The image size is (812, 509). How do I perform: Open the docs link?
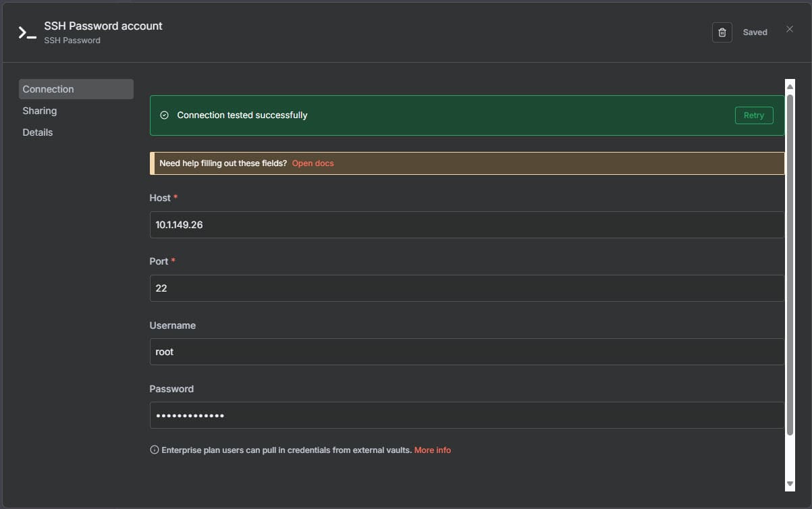pyautogui.click(x=313, y=163)
